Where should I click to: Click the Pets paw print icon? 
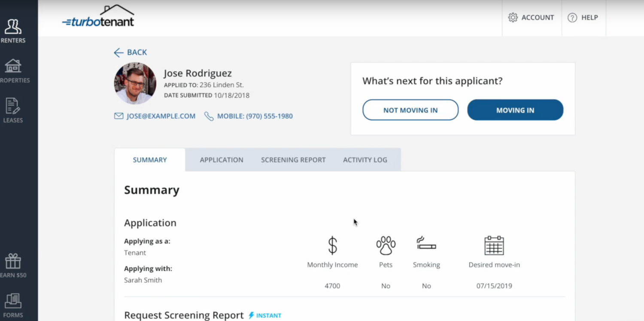point(386,246)
